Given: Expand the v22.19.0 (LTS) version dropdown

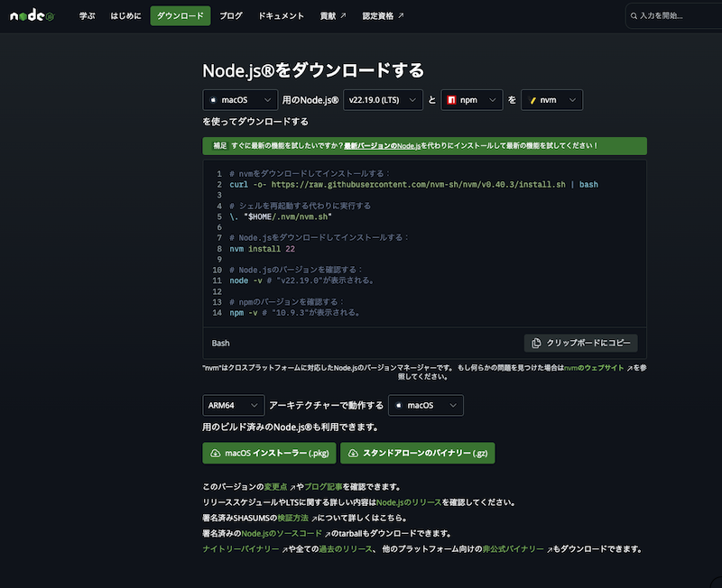Looking at the screenshot, I should (383, 100).
